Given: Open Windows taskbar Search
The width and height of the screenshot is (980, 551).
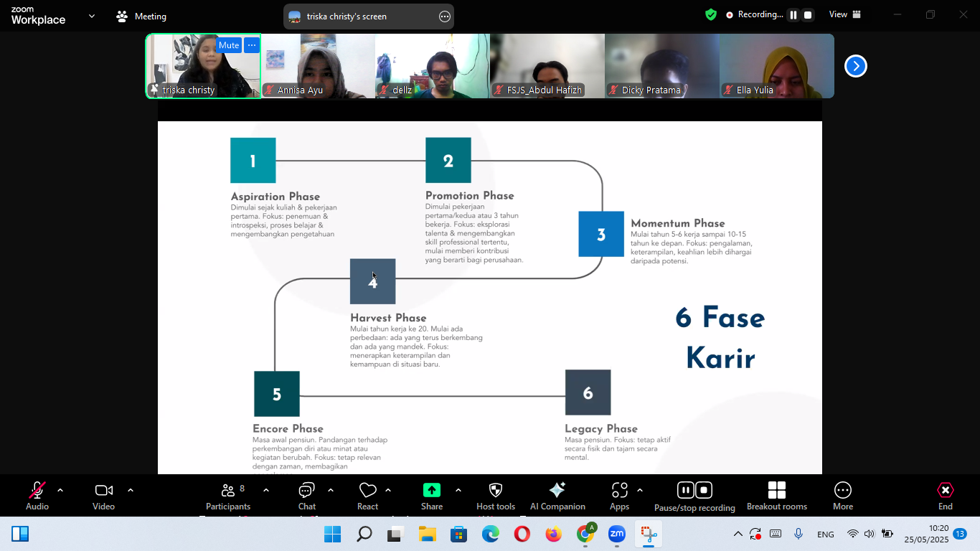Looking at the screenshot, I should (x=364, y=534).
